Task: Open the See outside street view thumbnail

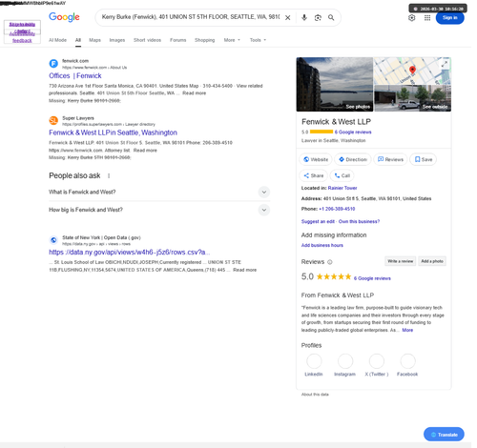Action: [x=413, y=98]
